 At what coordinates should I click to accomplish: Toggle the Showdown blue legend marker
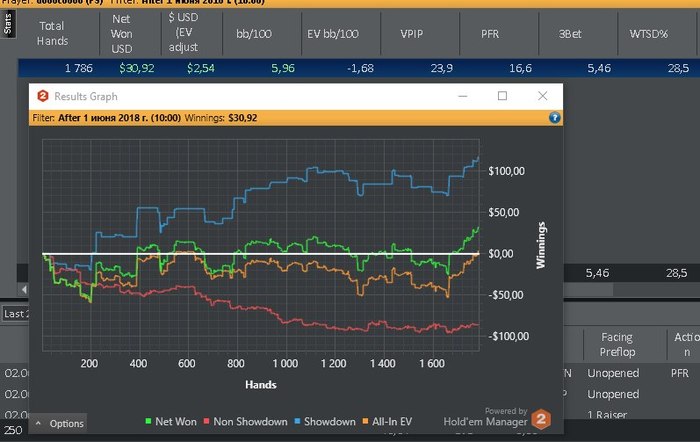click(297, 421)
